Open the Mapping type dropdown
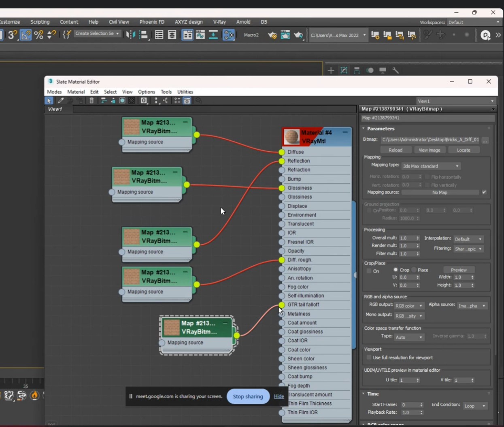Image resolution: width=504 pixels, height=427 pixels. point(431,166)
